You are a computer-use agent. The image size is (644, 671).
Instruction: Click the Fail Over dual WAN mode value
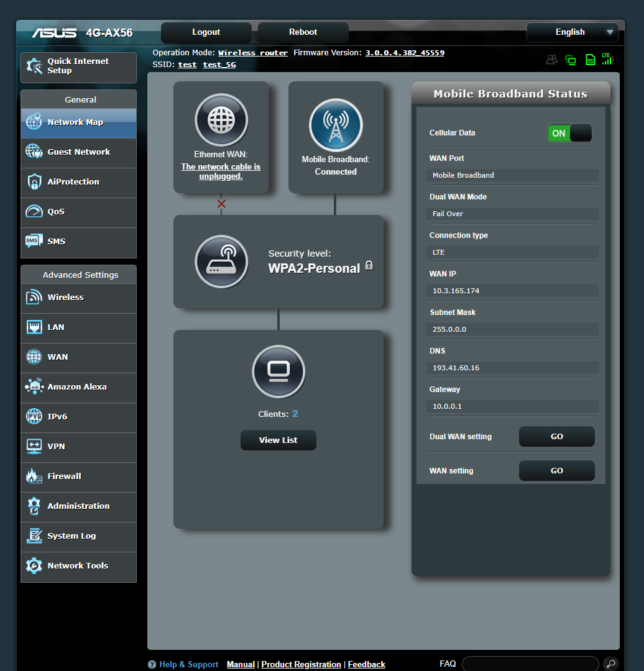click(x=448, y=214)
